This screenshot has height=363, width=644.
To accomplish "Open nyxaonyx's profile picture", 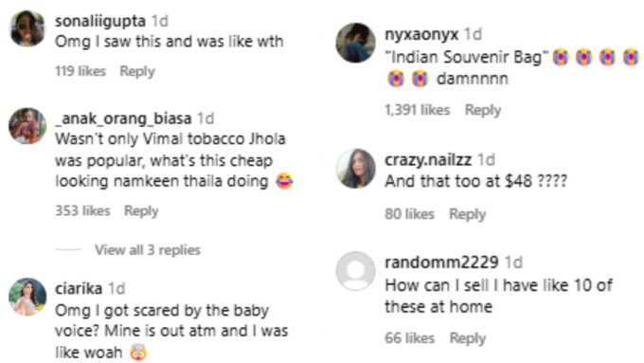I will pyautogui.click(x=356, y=43).
